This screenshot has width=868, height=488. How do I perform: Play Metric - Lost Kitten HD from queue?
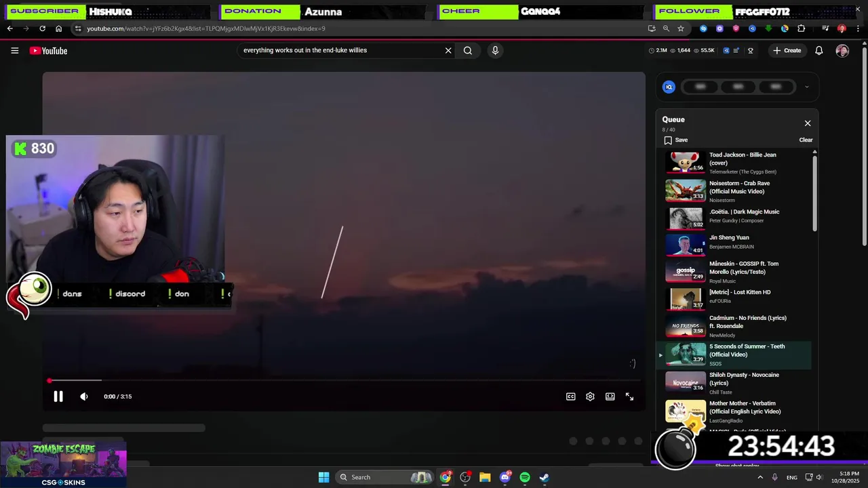pos(738,298)
